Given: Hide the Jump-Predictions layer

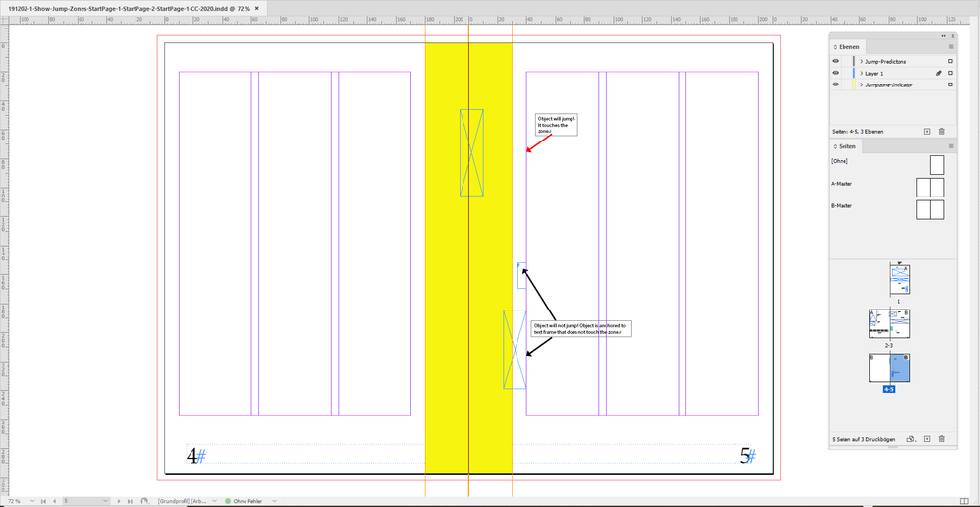Looking at the screenshot, I should point(835,61).
